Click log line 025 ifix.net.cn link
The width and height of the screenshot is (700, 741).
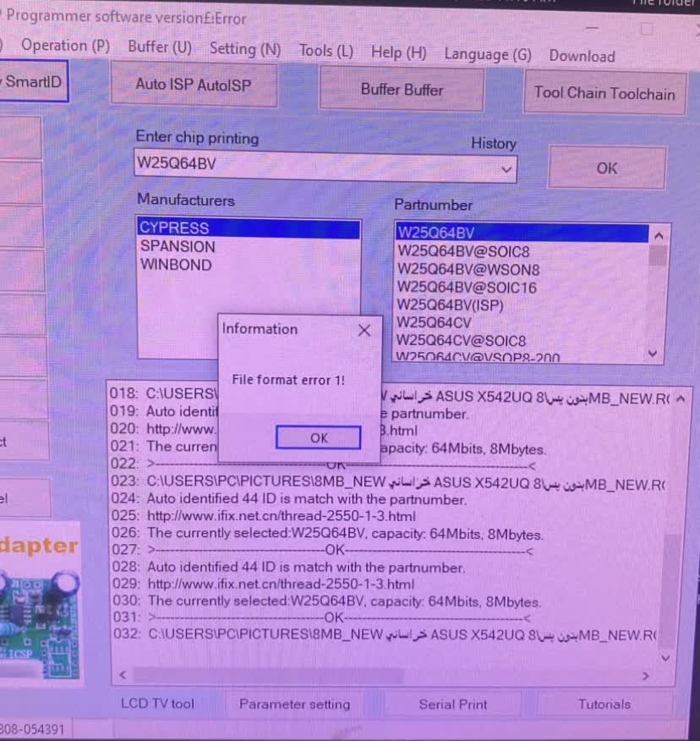click(x=282, y=516)
